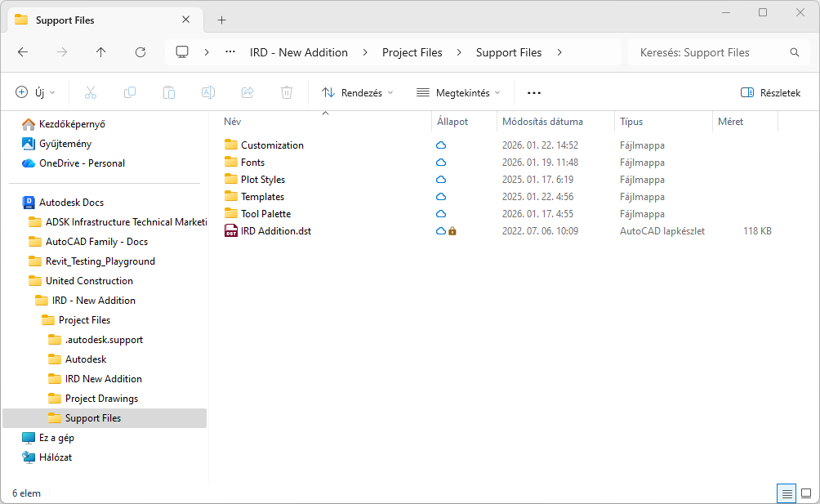The image size is (820, 504).
Task: Toggle the Részletek details pane
Action: (x=771, y=92)
